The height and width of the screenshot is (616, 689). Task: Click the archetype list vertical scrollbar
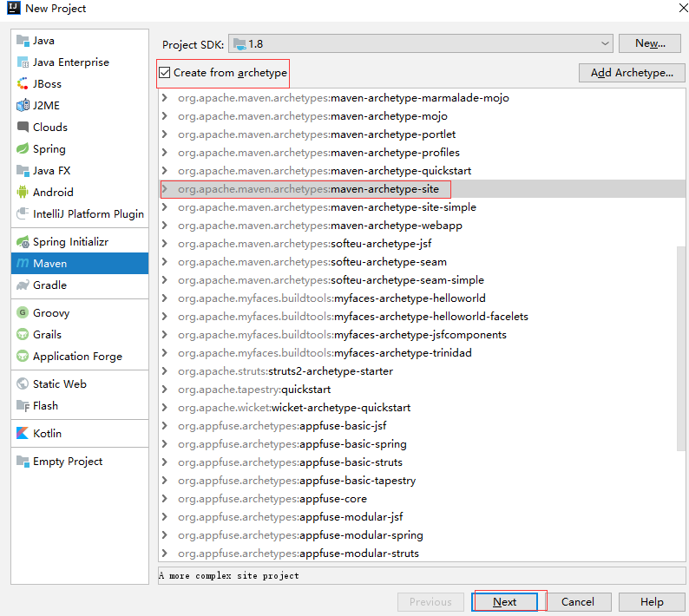[680, 349]
